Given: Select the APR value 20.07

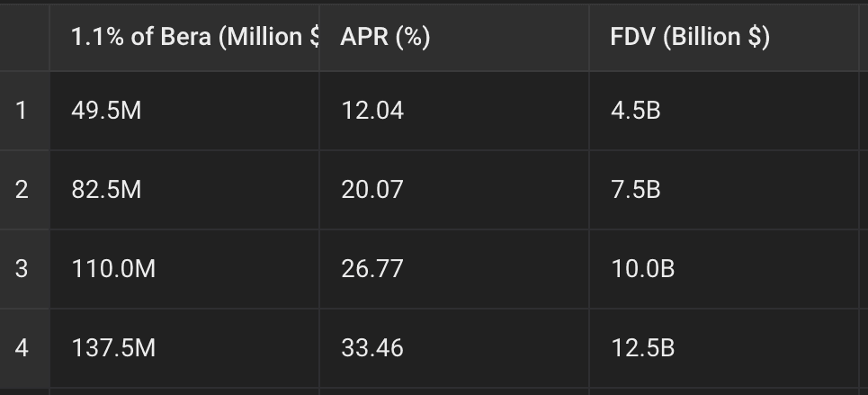Looking at the screenshot, I should pos(454,190).
